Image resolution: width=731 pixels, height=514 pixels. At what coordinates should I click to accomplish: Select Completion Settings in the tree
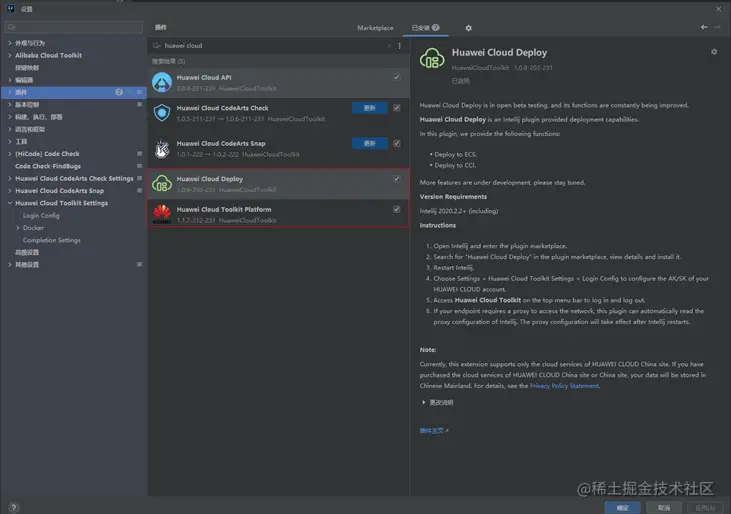[52, 240]
